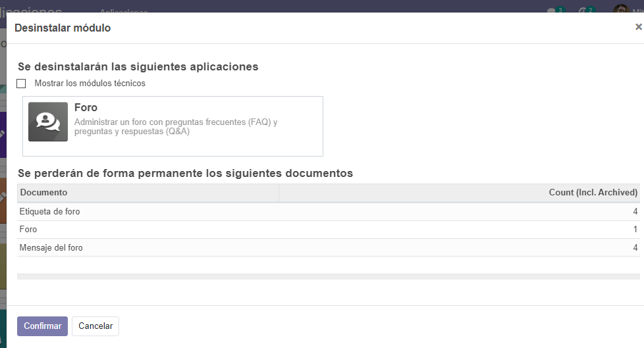Click the Foro app chat icon

click(48, 122)
